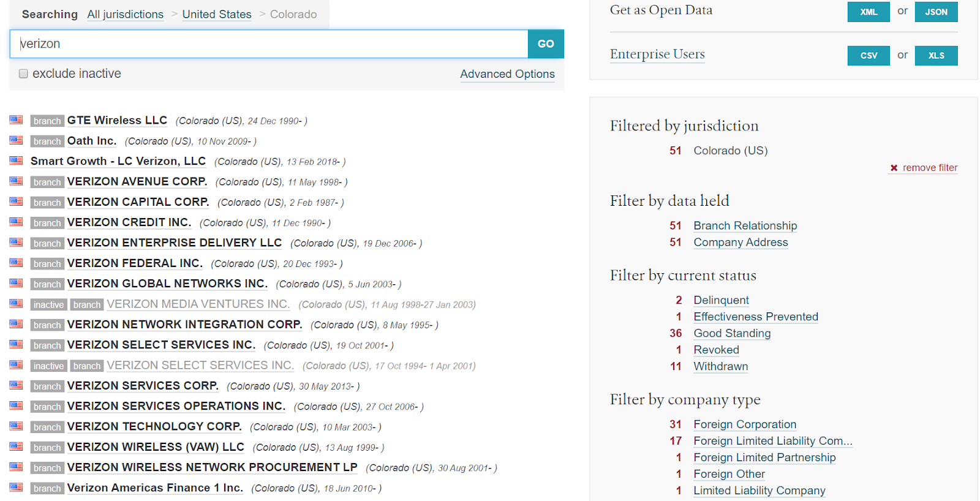Screen dimensions: 980x501
Task: Click the '51' count beside Colorado (US)
Action: 675,151
